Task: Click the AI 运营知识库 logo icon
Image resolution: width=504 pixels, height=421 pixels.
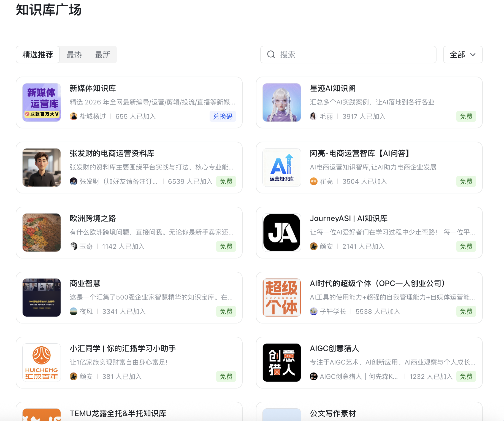Action: coord(281,168)
